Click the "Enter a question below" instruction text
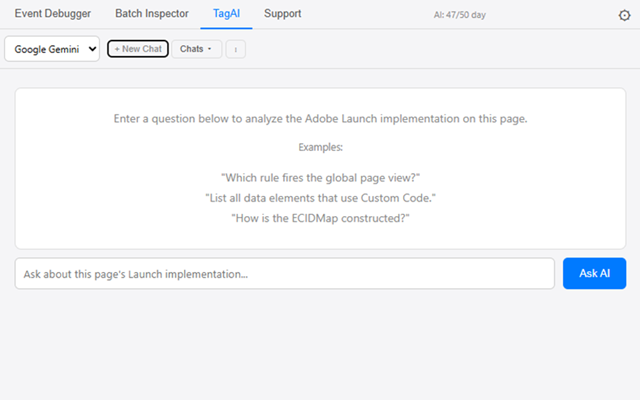Image resolution: width=640 pixels, height=400 pixels. tap(320, 118)
